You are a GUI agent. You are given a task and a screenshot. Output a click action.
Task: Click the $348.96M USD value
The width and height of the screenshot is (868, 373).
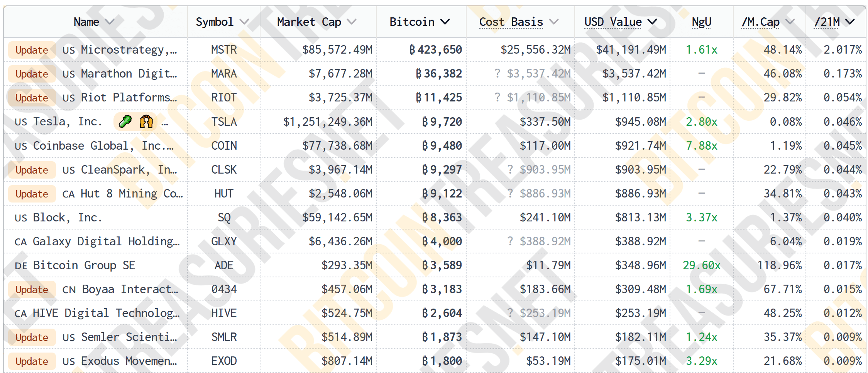point(641,265)
